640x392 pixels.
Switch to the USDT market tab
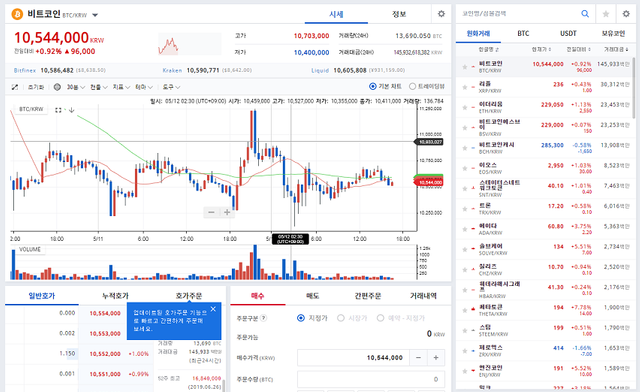(x=568, y=33)
